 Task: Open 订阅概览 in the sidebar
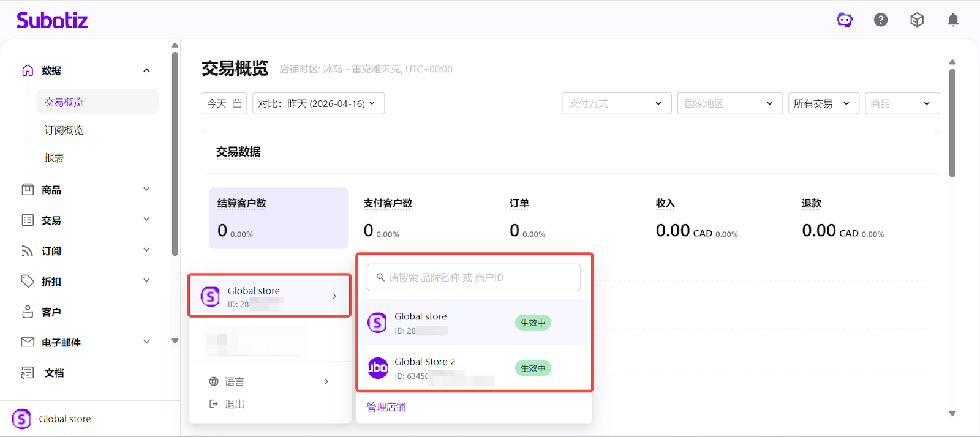click(64, 130)
